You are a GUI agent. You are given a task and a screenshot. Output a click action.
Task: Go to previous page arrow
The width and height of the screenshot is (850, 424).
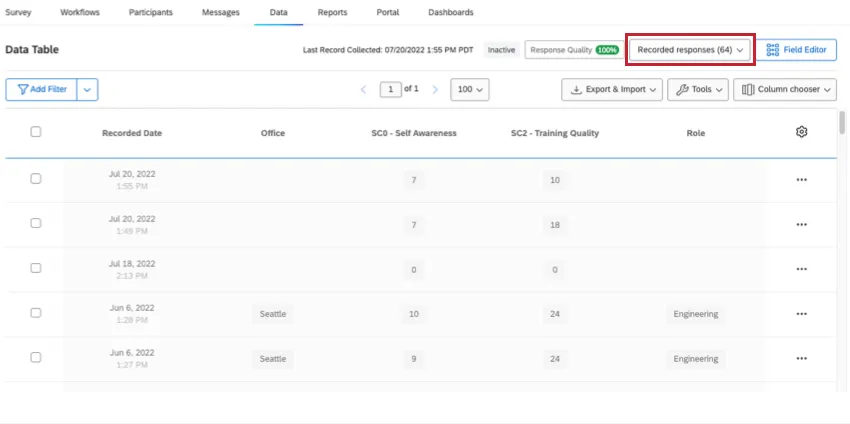coord(364,90)
